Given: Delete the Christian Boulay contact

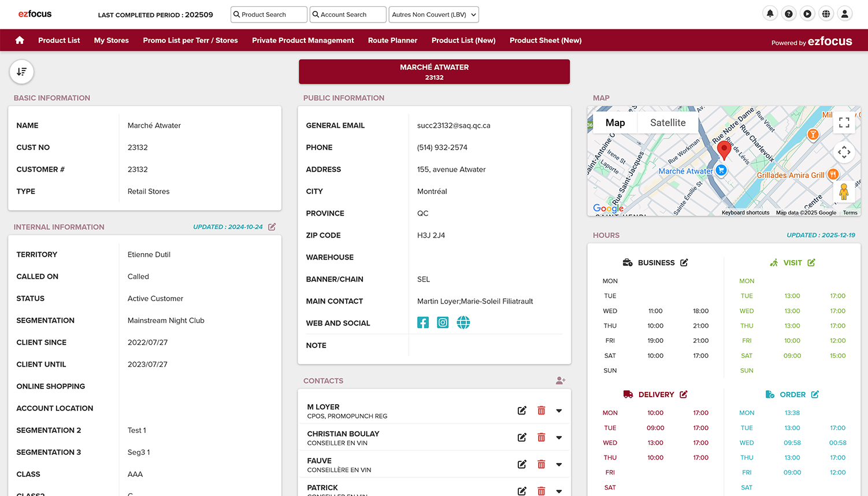Looking at the screenshot, I should coord(541,438).
